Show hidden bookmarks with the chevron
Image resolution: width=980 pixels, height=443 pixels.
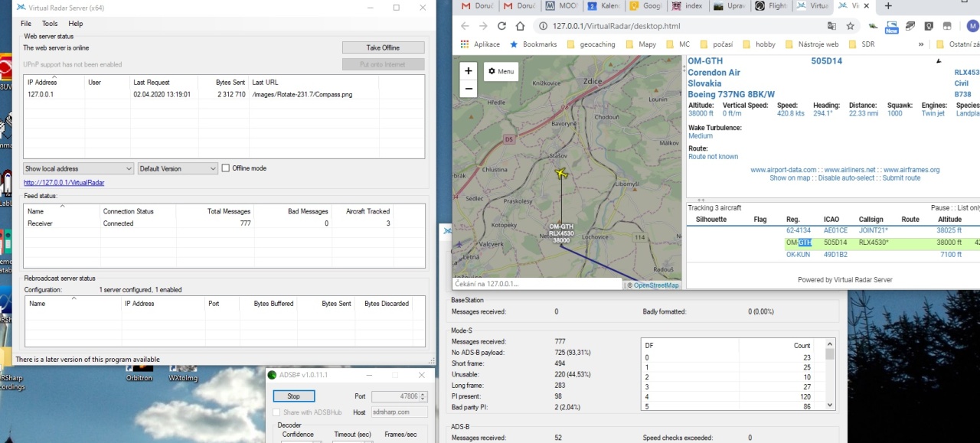point(921,44)
